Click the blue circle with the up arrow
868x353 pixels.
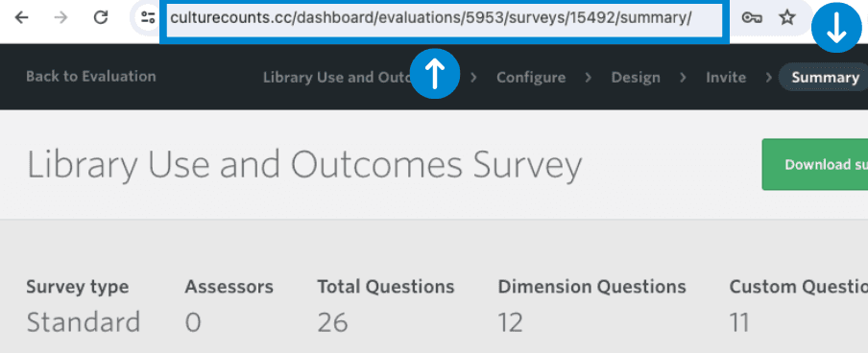pos(435,74)
